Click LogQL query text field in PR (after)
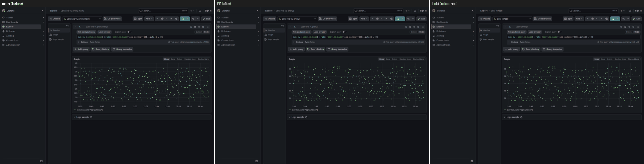Image resolution: width=644 pixels, height=164 pixels. [358, 37]
